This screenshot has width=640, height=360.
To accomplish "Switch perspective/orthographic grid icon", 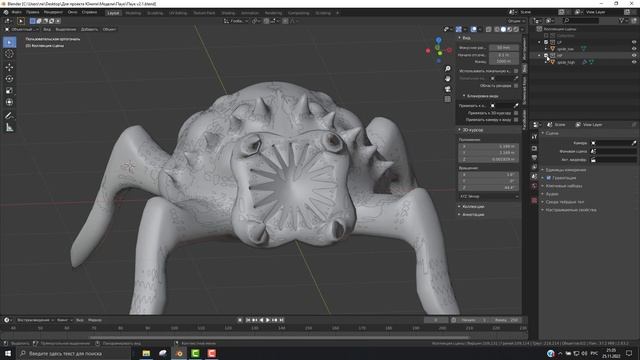I will [448, 99].
